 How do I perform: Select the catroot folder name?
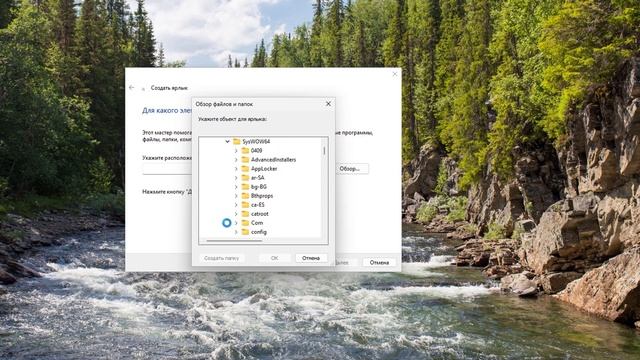(x=260, y=213)
